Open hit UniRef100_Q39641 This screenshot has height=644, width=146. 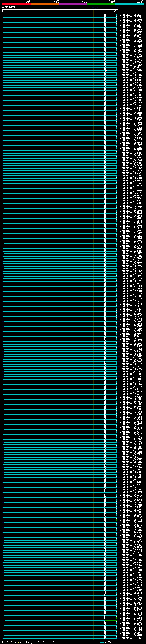131,37
